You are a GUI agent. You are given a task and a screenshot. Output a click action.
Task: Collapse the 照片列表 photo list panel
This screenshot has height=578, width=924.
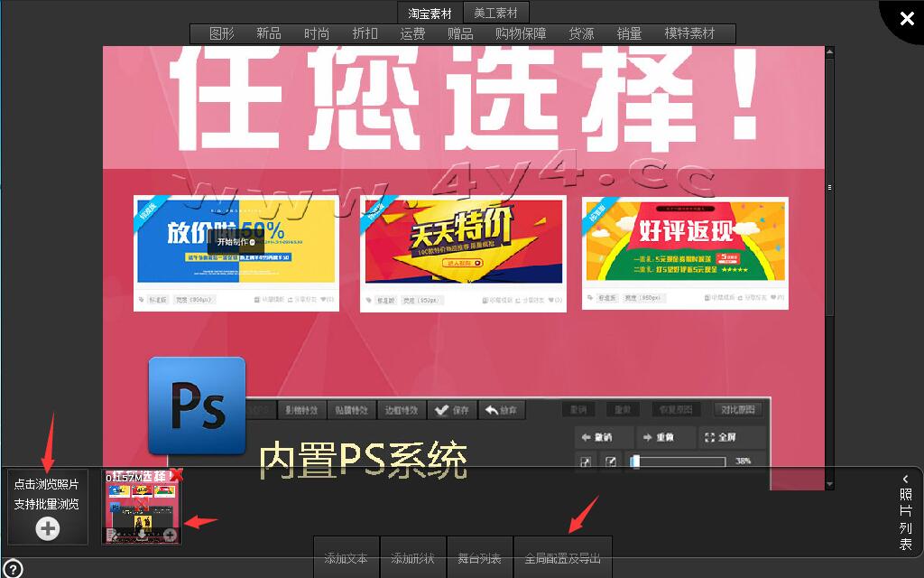coord(906,512)
